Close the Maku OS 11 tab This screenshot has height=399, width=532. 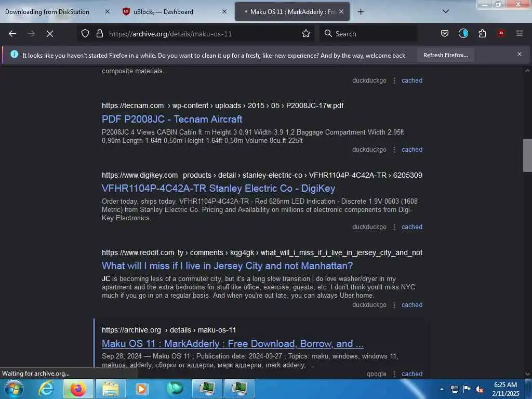[x=341, y=11]
